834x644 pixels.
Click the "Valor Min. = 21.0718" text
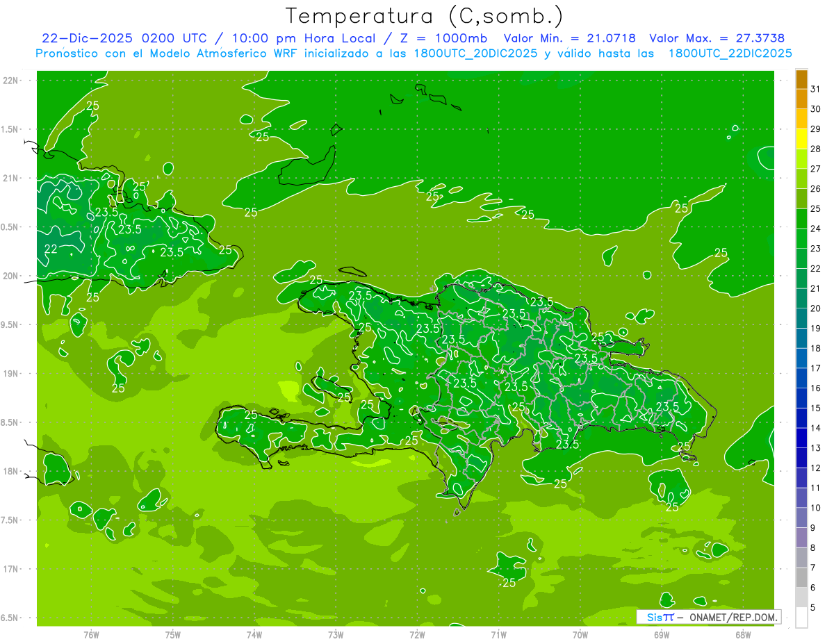(569, 38)
